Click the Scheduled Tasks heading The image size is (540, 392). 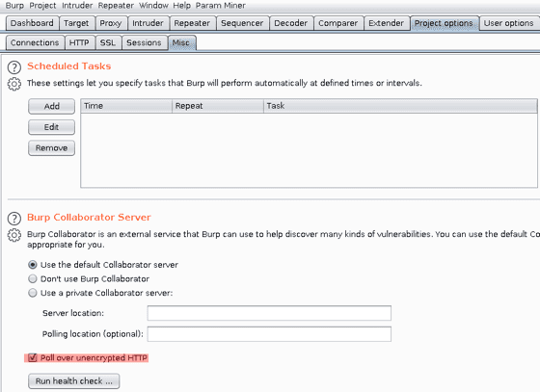coord(69,66)
